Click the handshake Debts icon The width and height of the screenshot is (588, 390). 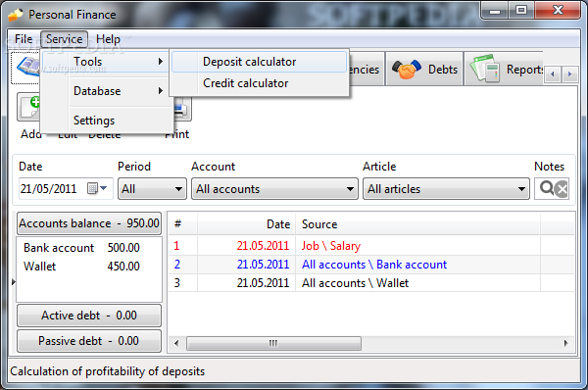pos(406,70)
